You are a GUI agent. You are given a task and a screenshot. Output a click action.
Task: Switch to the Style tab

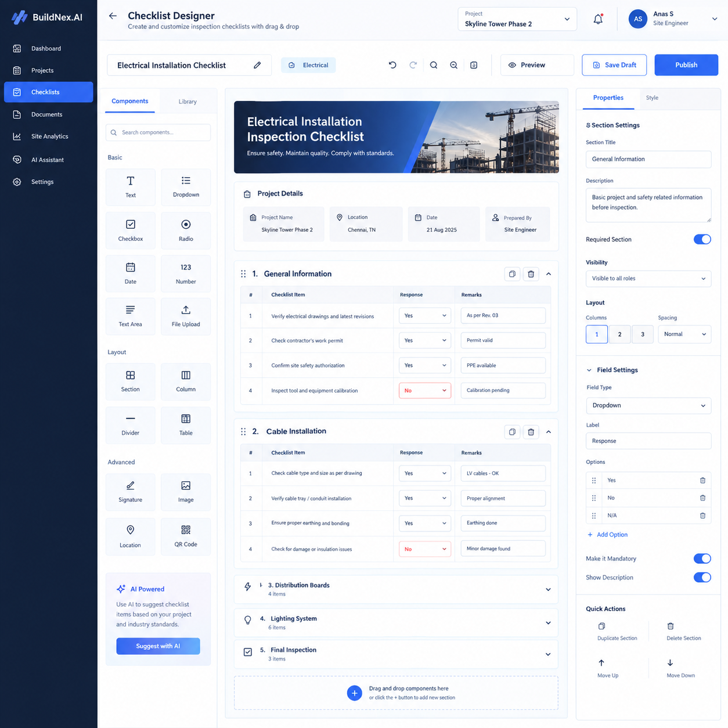[652, 98]
